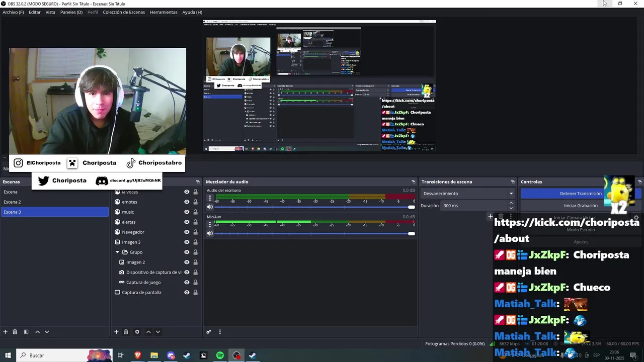Collapse the Grupo folder arrow
Screen dimensions: 644x362
point(117,252)
